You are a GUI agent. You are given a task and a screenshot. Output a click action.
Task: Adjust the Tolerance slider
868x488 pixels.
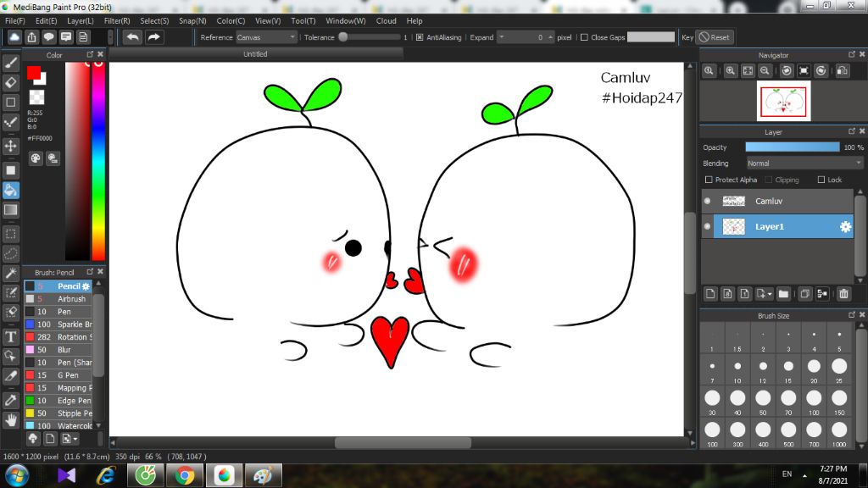coord(370,37)
